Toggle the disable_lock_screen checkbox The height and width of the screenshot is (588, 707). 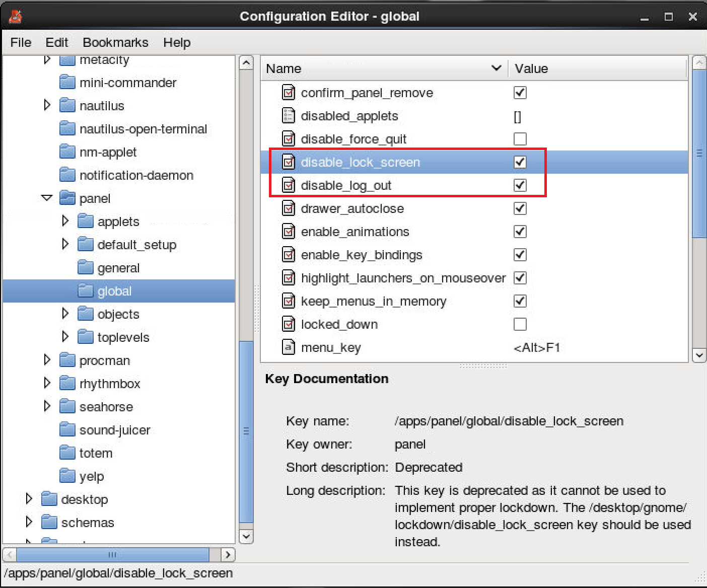click(x=520, y=162)
